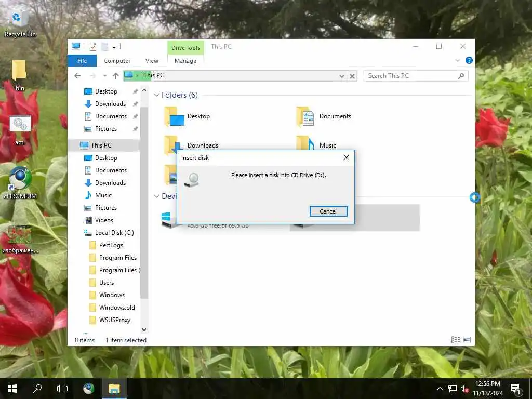Open Customize Quick Access Toolbar dropdown

[x=114, y=47]
